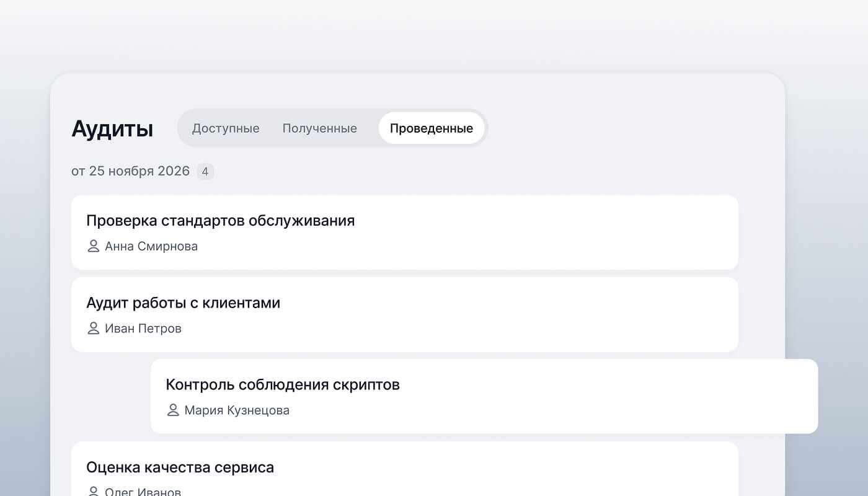Image resolution: width=868 pixels, height=496 pixels.
Task: Click person icon beside Иван Петров
Action: click(x=94, y=328)
